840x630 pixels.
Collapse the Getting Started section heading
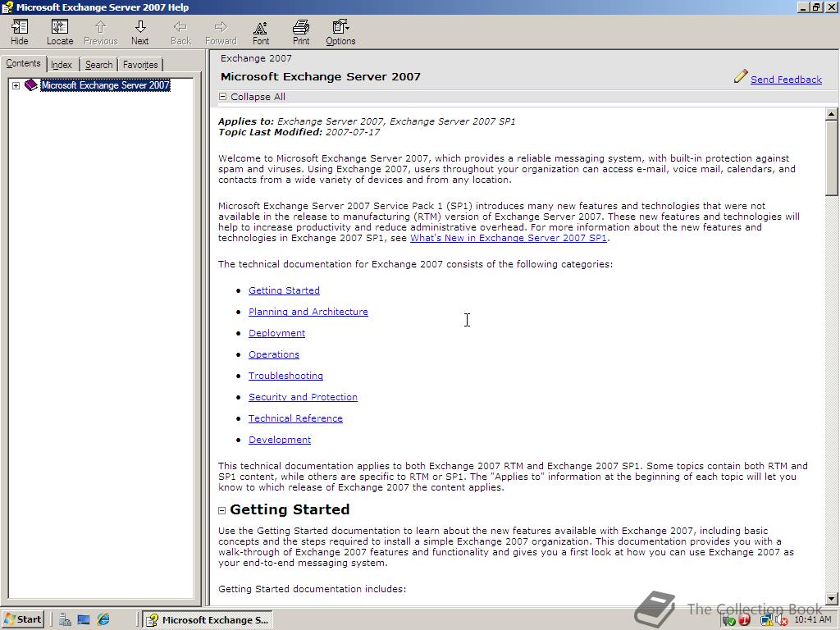(x=221, y=510)
